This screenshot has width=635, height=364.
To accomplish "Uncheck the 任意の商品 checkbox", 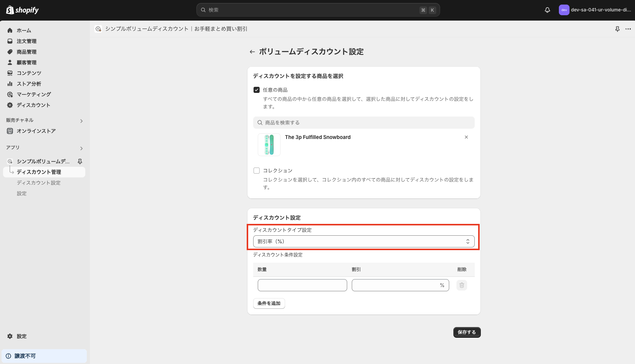I will [256, 89].
